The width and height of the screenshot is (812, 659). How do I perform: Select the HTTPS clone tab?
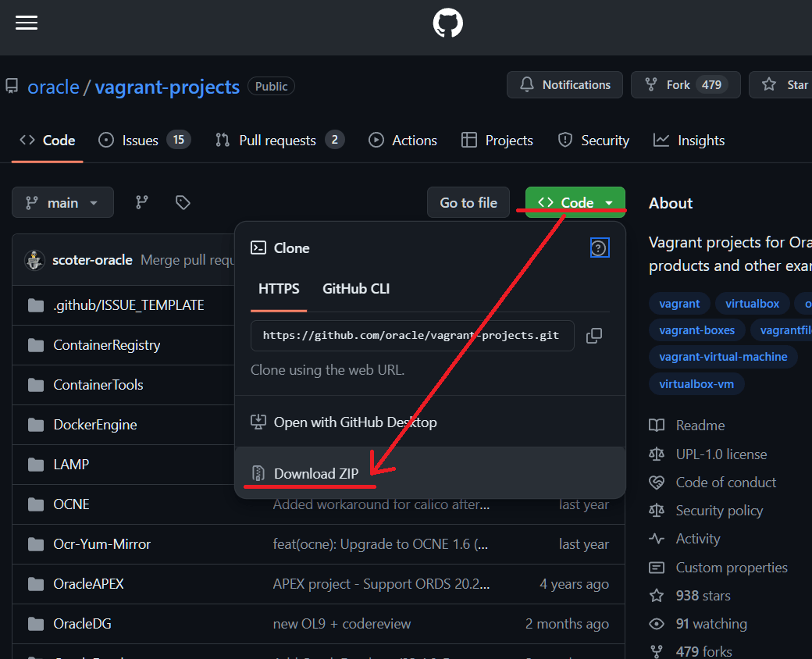point(279,289)
